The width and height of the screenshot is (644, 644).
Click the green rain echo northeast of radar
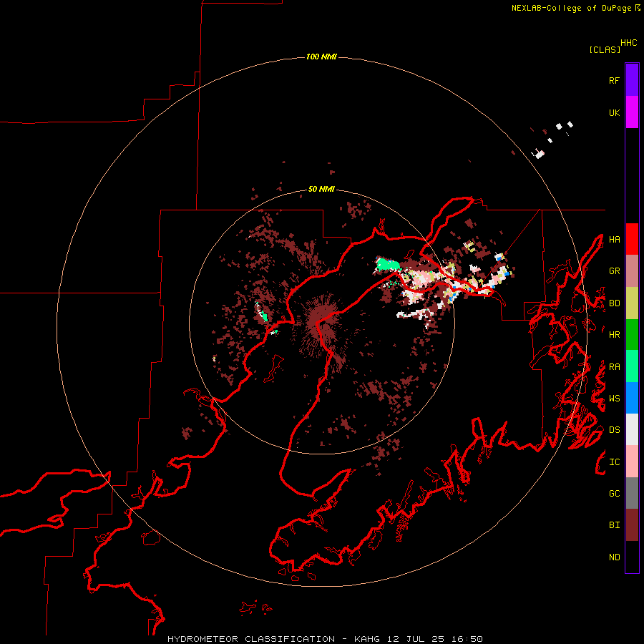(387, 265)
